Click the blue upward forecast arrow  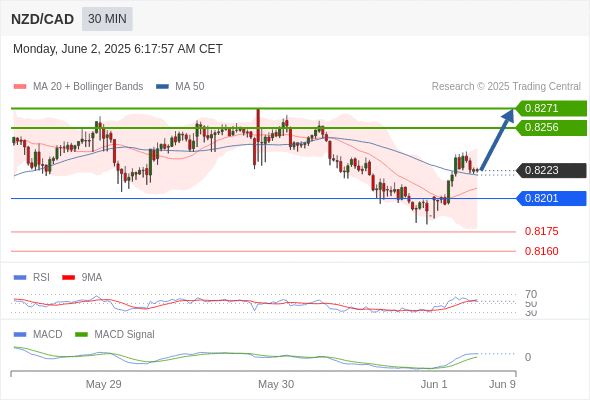pyautogui.click(x=497, y=140)
